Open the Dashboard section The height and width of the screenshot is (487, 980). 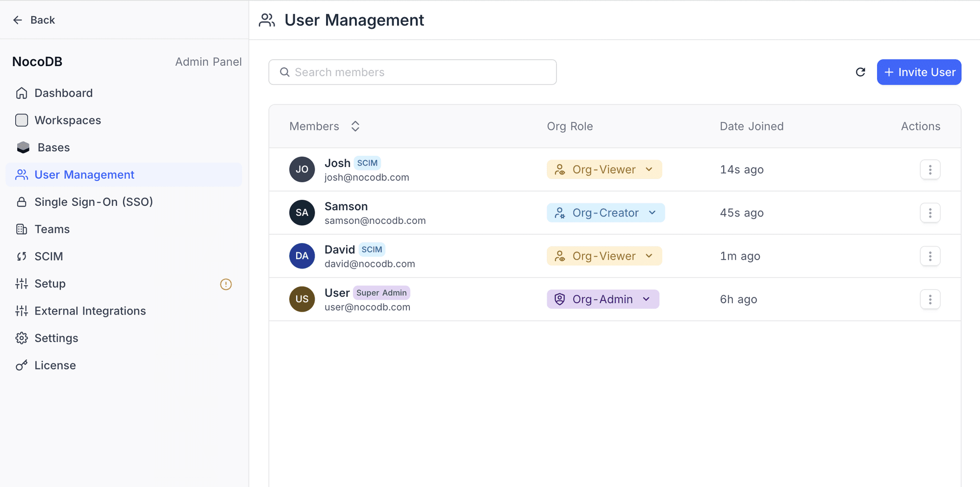pyautogui.click(x=63, y=93)
